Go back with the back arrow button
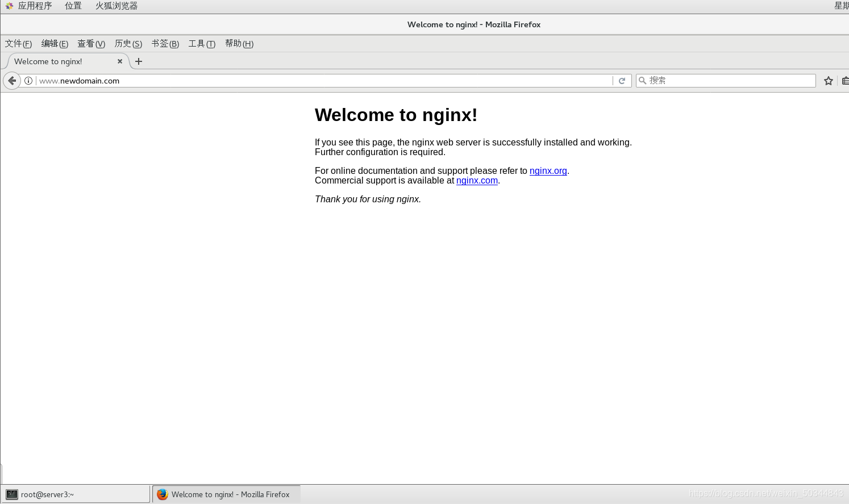849x504 pixels. tap(12, 81)
